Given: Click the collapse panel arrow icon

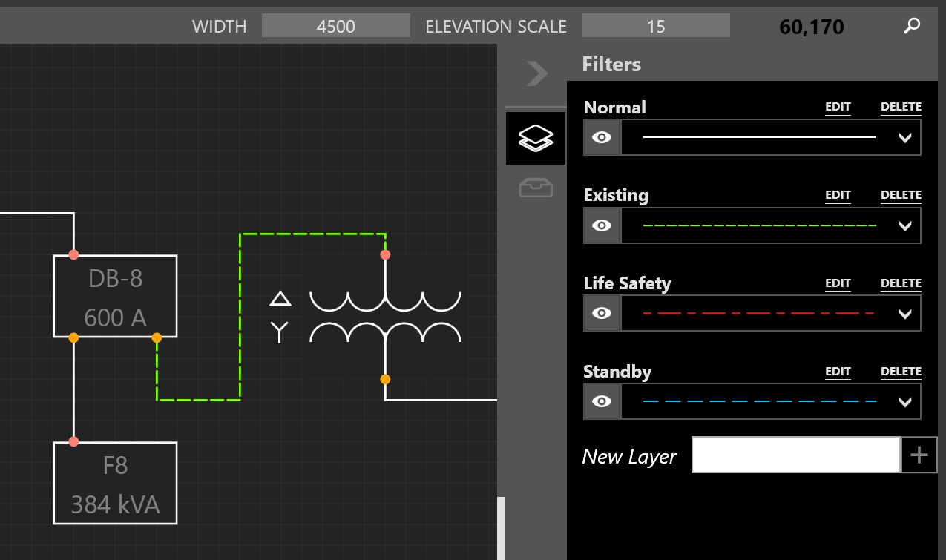Looking at the screenshot, I should [x=536, y=73].
